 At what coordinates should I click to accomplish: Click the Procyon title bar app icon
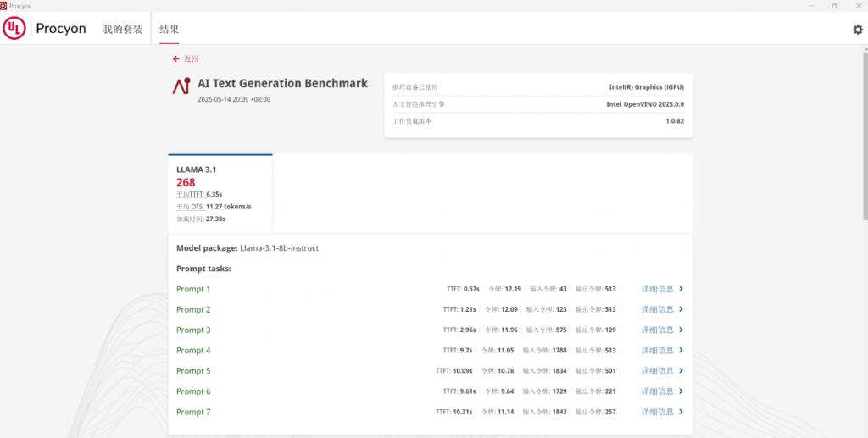[x=3, y=6]
